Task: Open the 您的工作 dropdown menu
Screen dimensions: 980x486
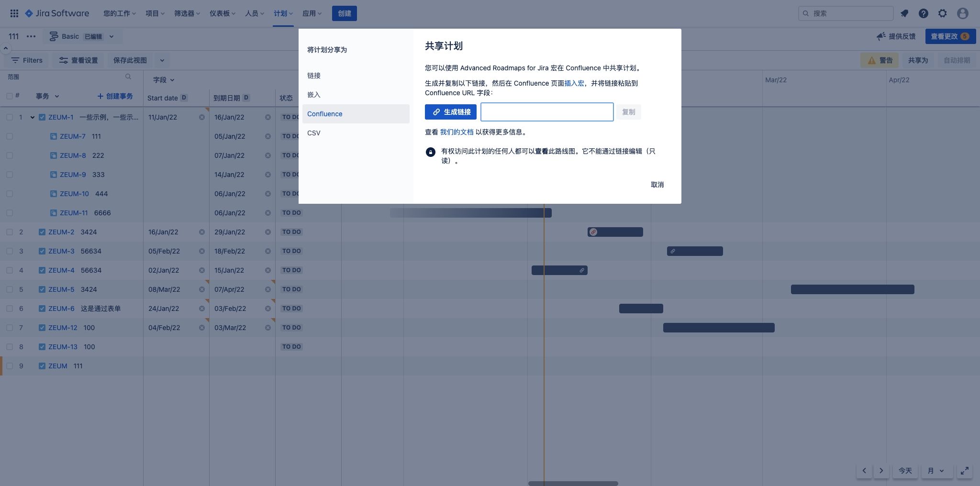Action: pos(120,13)
